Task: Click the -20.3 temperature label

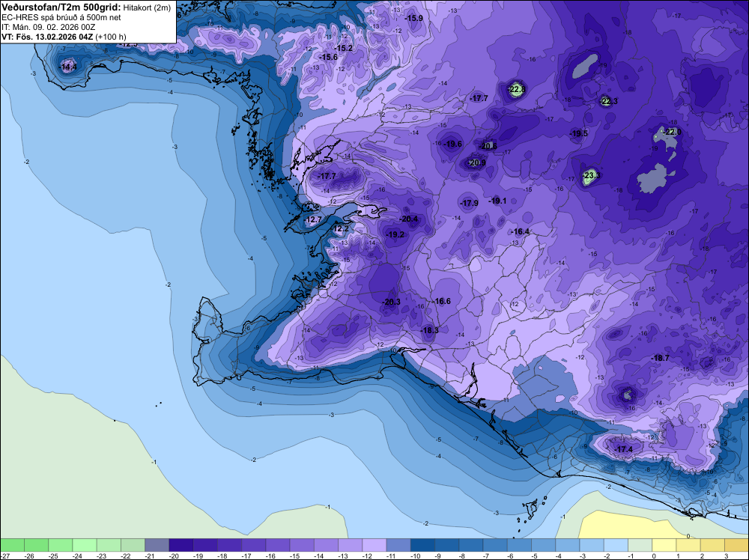Action: (x=391, y=302)
